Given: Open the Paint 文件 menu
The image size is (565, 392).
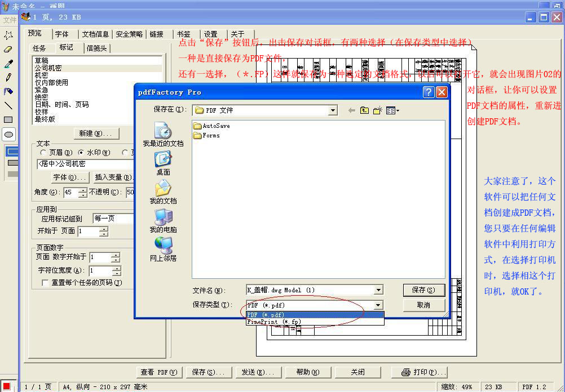Looking at the screenshot, I should pyautogui.click(x=10, y=20).
